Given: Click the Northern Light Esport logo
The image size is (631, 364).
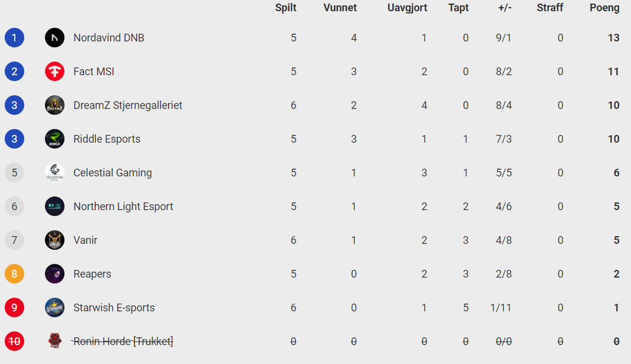Looking at the screenshot, I should [x=54, y=206].
